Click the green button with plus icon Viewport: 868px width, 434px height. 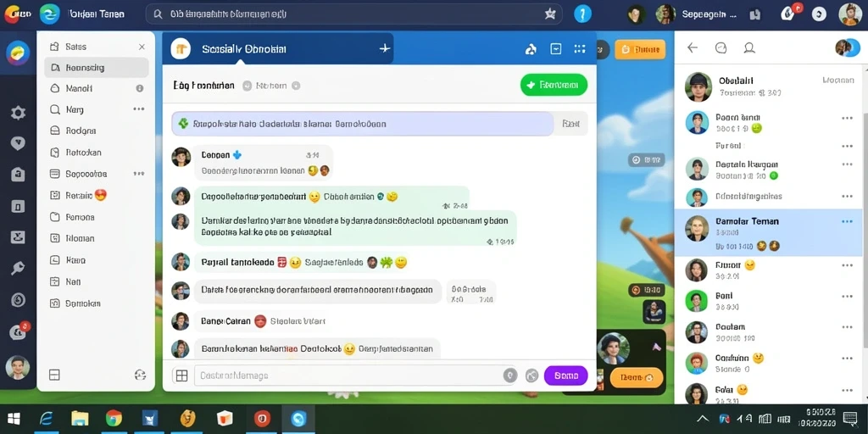pos(554,86)
